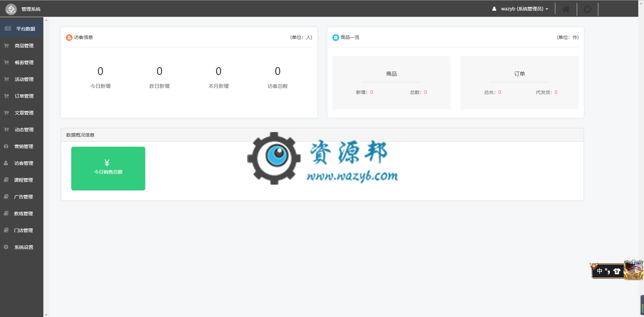Click the cart icon beside 订单管理
This screenshot has width=644, height=317.
point(6,96)
